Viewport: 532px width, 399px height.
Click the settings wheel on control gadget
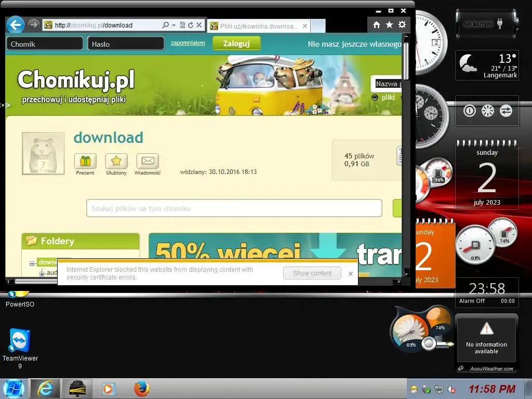coord(487,111)
